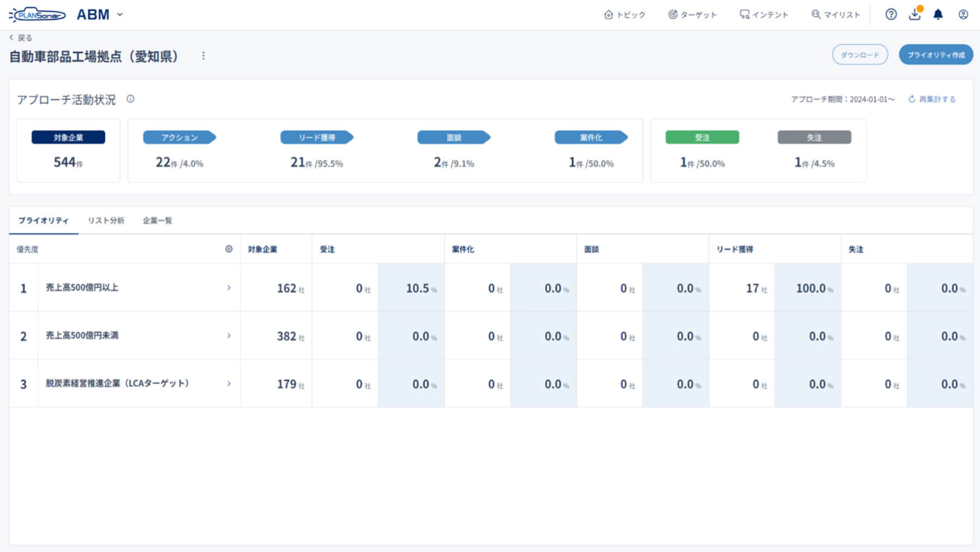The width and height of the screenshot is (980, 552).
Task: Open the downloads tray icon
Action: (x=915, y=14)
